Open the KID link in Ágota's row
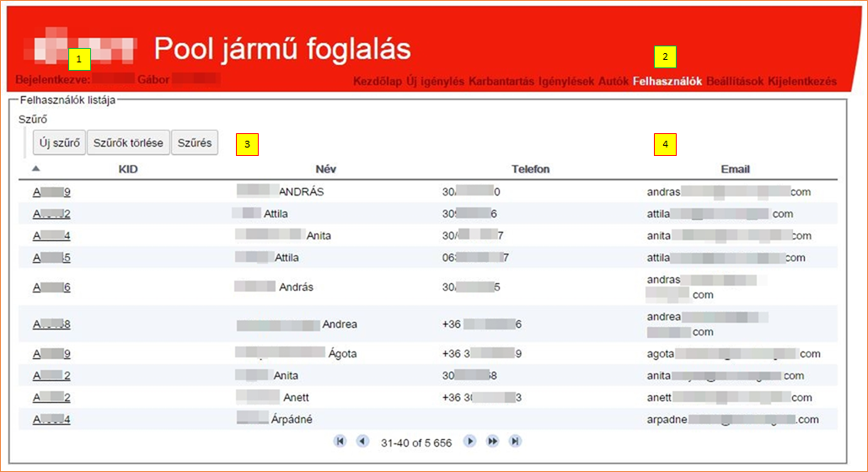The image size is (868, 472). 51,354
